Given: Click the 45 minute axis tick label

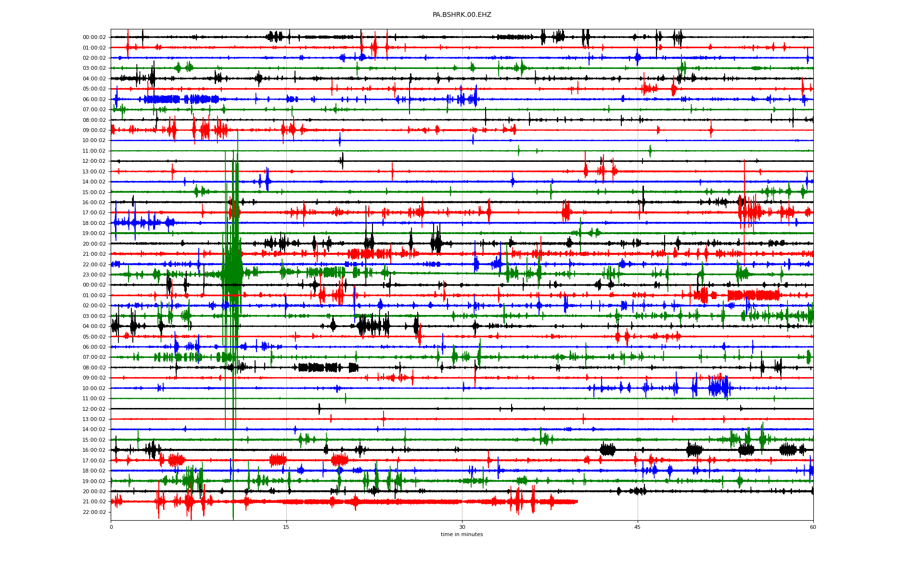Looking at the screenshot, I should (x=638, y=527).
